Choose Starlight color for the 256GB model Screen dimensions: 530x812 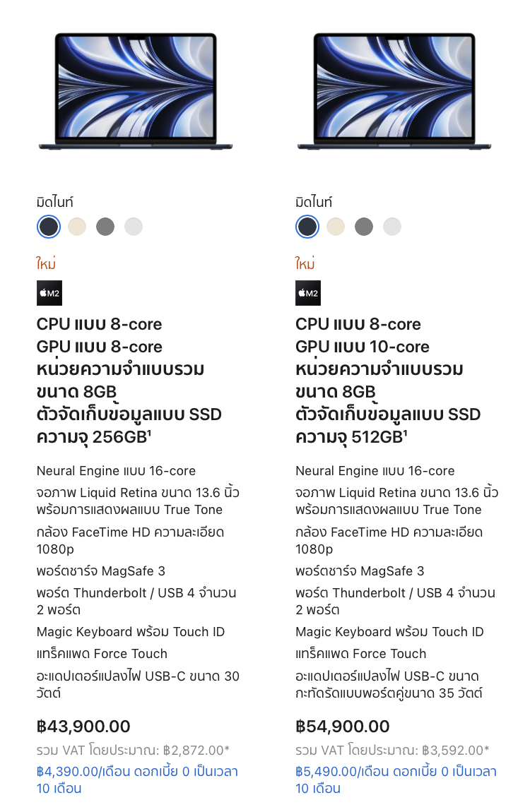point(77,227)
